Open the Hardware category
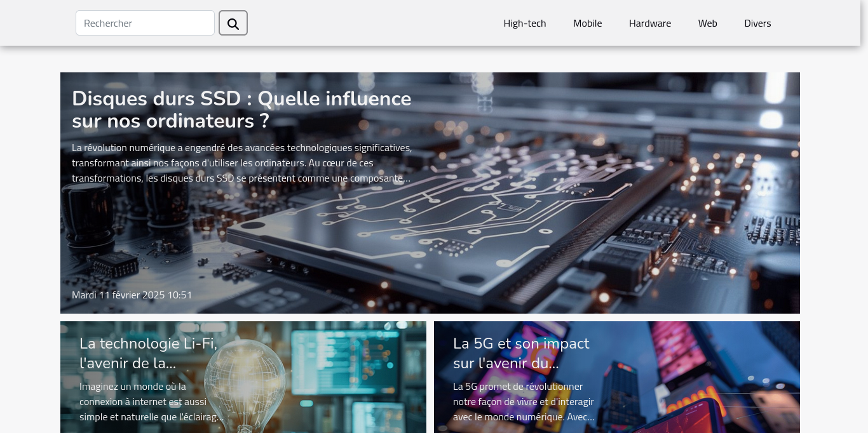This screenshot has width=868, height=433. point(649,23)
